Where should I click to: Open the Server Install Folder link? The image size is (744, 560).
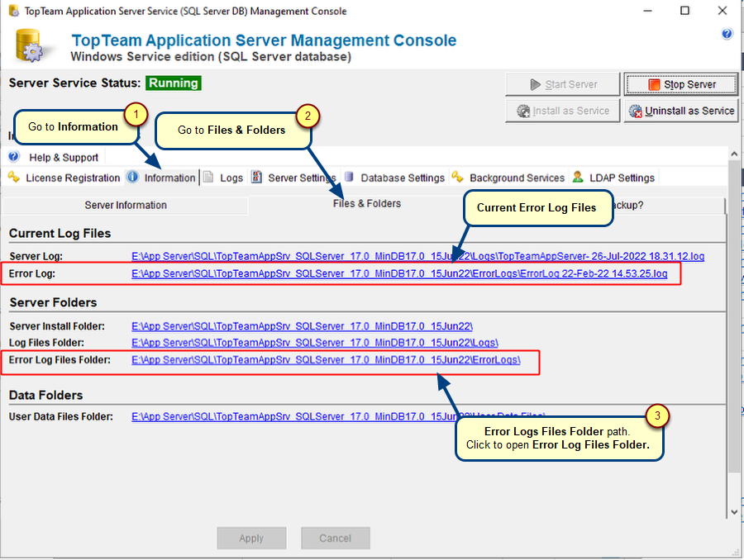[302, 326]
